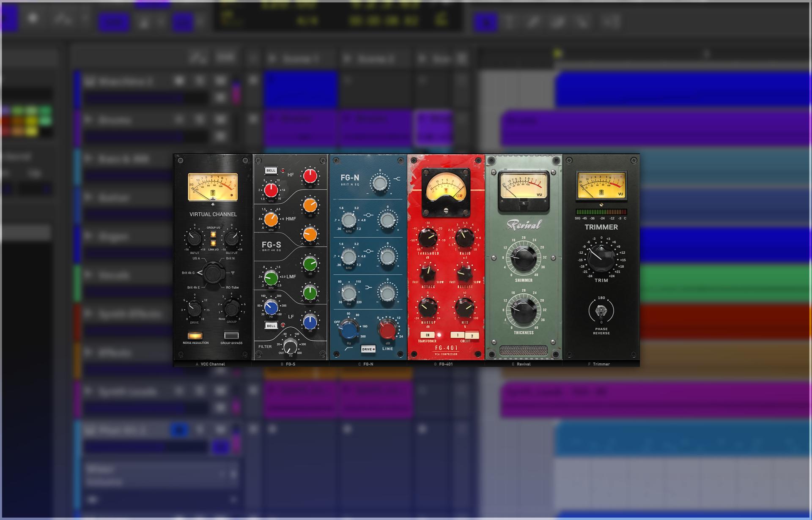Click the red HF gain knob on FG-S
812x520 pixels.
[310, 176]
